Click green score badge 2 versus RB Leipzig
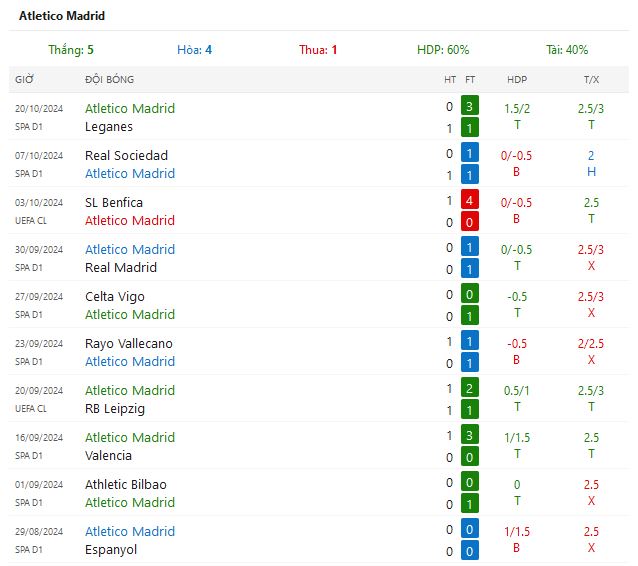The width and height of the screenshot is (638, 566). click(470, 388)
